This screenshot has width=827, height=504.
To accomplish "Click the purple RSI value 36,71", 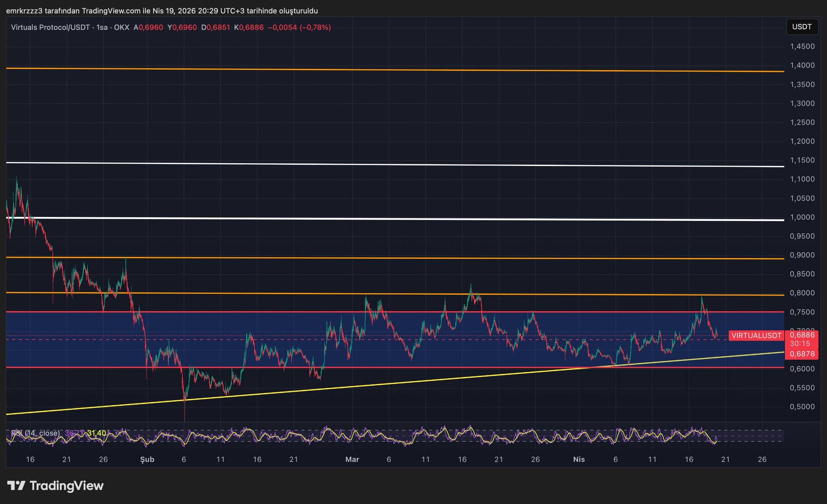I will click(73, 433).
